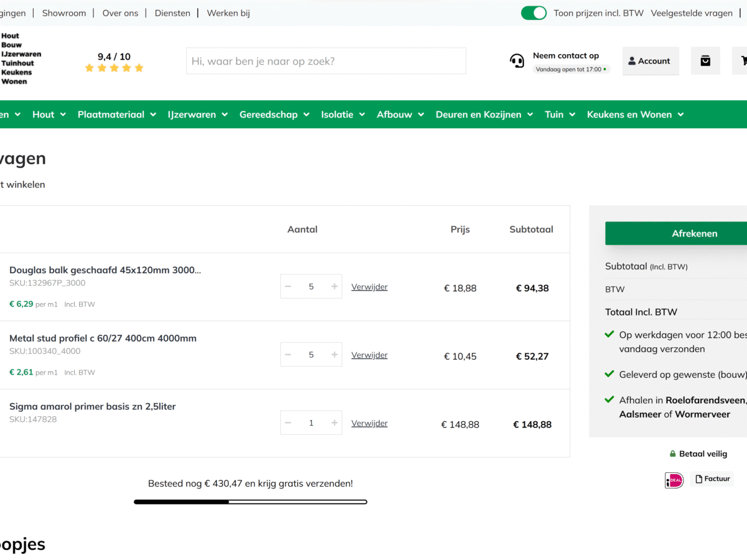This screenshot has height=560, width=747.
Task: Decrease quantity of Metal stud profiel
Action: click(x=288, y=355)
